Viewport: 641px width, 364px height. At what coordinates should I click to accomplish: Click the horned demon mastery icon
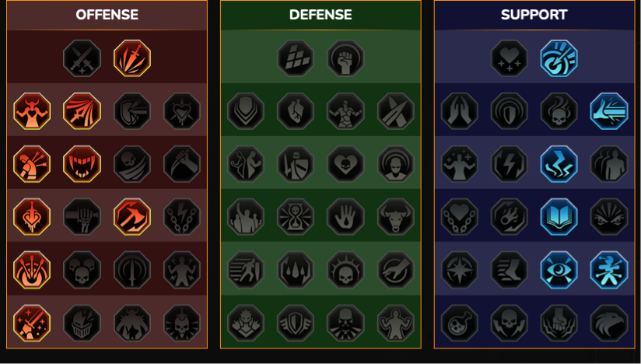click(32, 111)
